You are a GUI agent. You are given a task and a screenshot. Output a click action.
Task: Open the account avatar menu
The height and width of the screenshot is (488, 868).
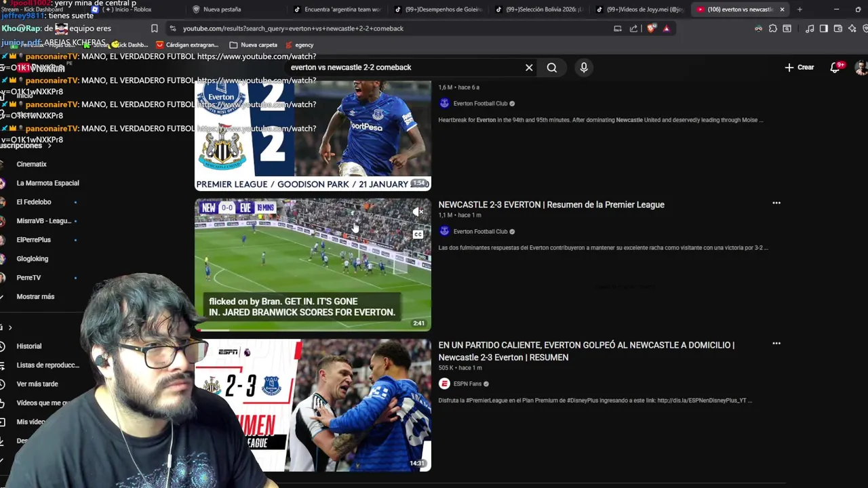pos(861,68)
